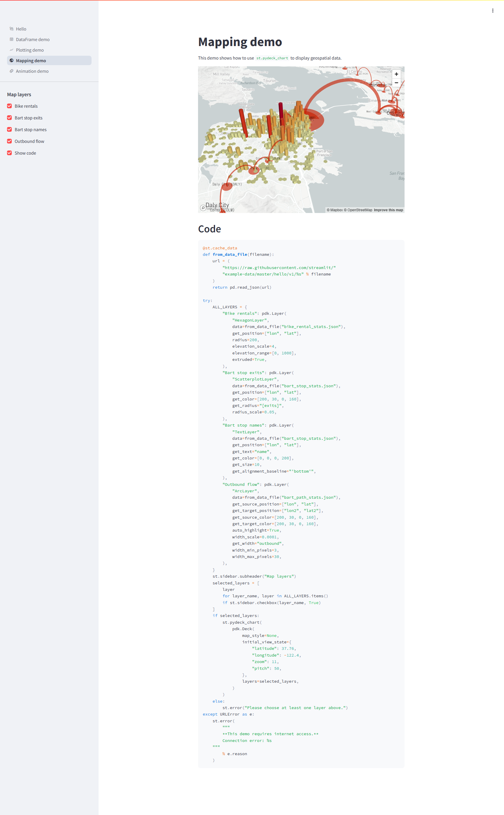This screenshot has height=815, width=504.
Task: Click the "latitude": 37.76 code line
Action: [274, 649]
